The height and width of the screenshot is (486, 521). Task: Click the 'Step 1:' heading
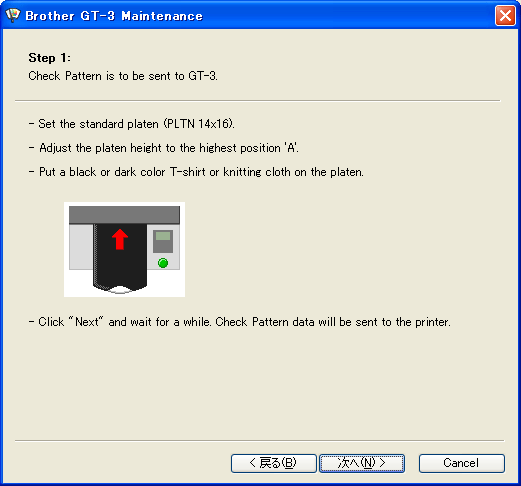click(49, 58)
